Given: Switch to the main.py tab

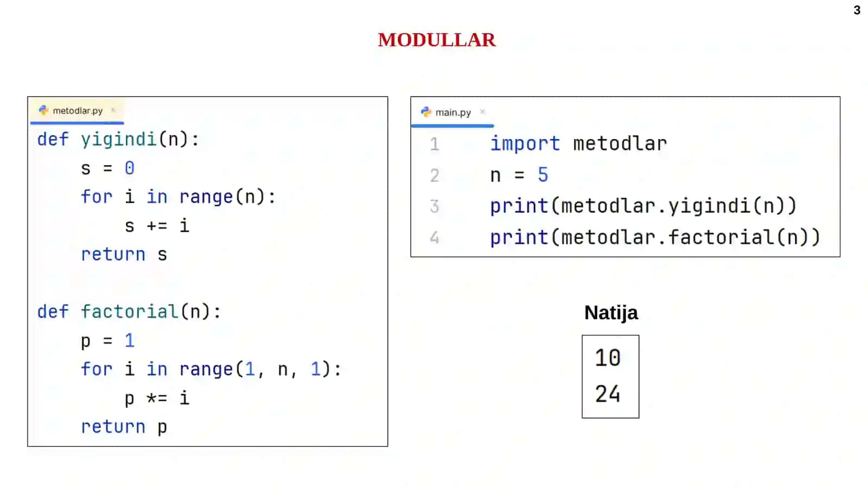Looking at the screenshot, I should (x=452, y=112).
